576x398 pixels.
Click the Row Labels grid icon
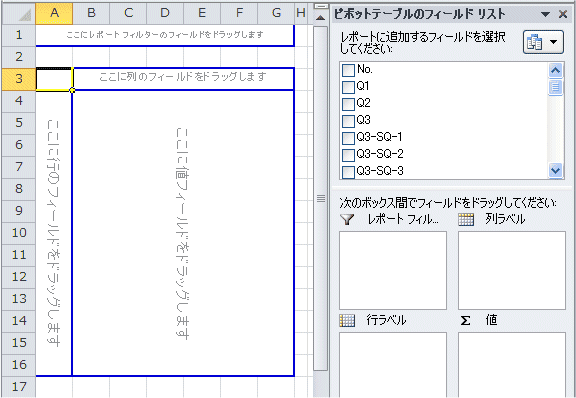point(347,321)
